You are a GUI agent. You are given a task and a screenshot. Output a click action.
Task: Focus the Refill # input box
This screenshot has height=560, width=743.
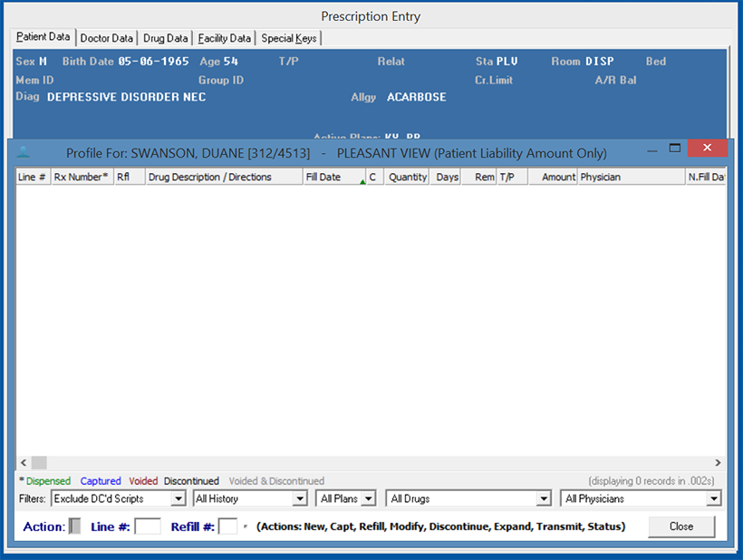pos(228,526)
